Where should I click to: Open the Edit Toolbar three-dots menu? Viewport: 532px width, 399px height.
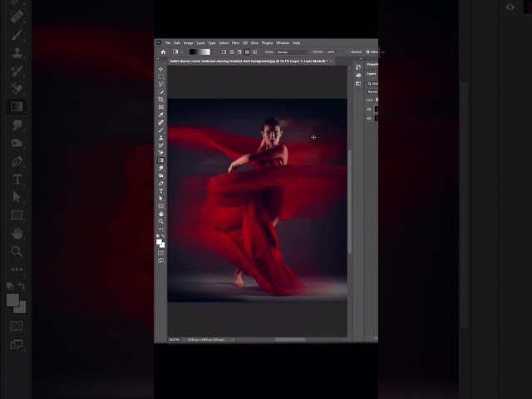(x=160, y=229)
